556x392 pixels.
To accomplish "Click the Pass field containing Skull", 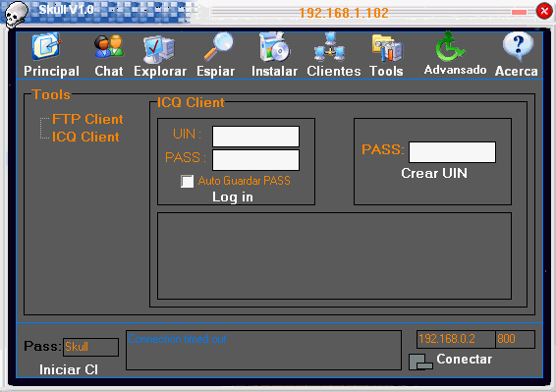I will [x=90, y=347].
